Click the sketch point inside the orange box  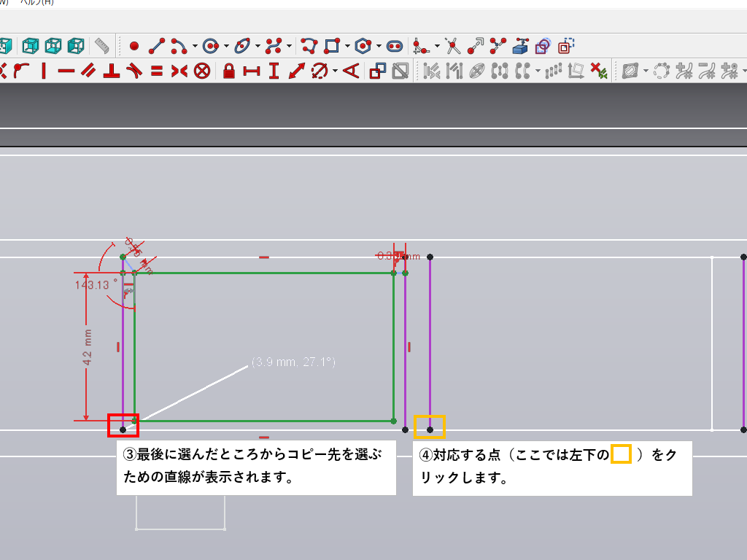pos(430,429)
